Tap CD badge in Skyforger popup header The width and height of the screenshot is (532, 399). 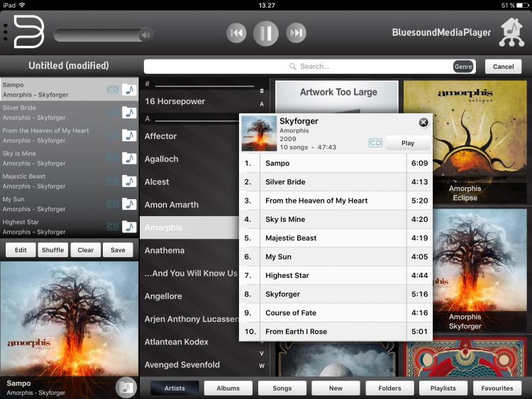click(x=375, y=142)
